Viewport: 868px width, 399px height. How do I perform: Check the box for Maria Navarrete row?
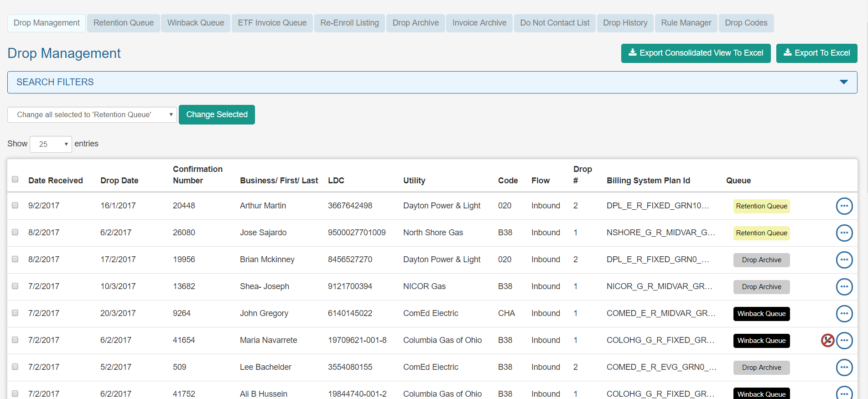click(x=15, y=340)
